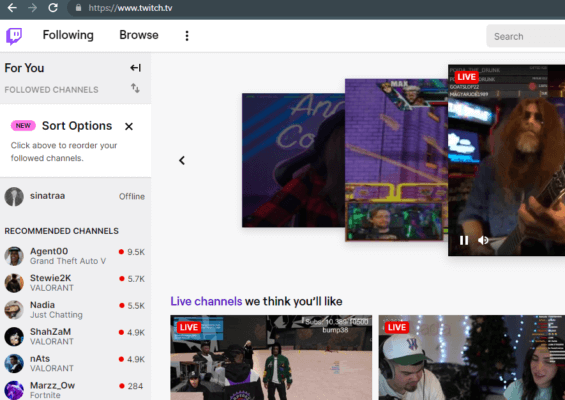This screenshot has height=400, width=565.
Task: Open followed channels sort options arrows
Action: (135, 88)
